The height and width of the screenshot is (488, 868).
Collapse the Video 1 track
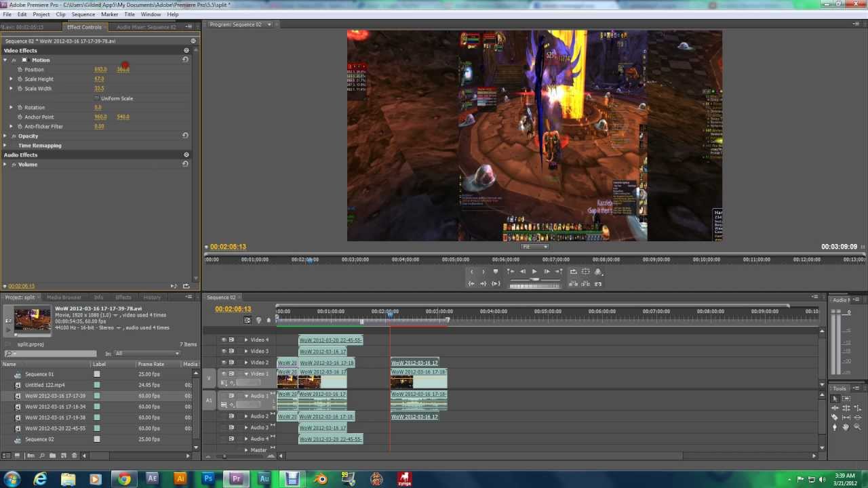tap(246, 373)
